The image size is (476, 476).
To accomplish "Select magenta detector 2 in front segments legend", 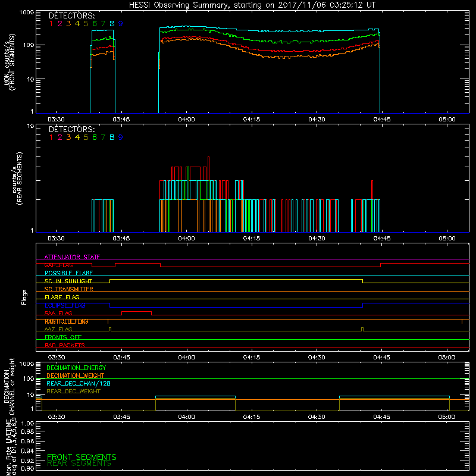I will click(x=60, y=23).
